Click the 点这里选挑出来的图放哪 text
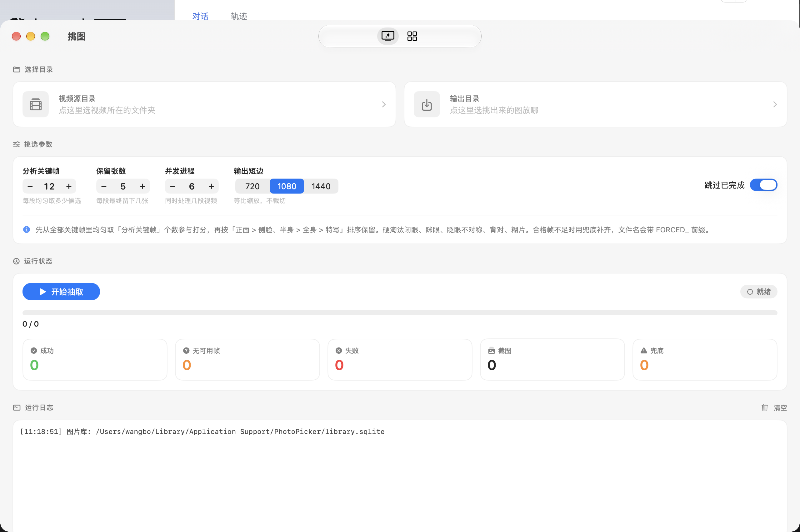The image size is (800, 532). click(x=494, y=110)
